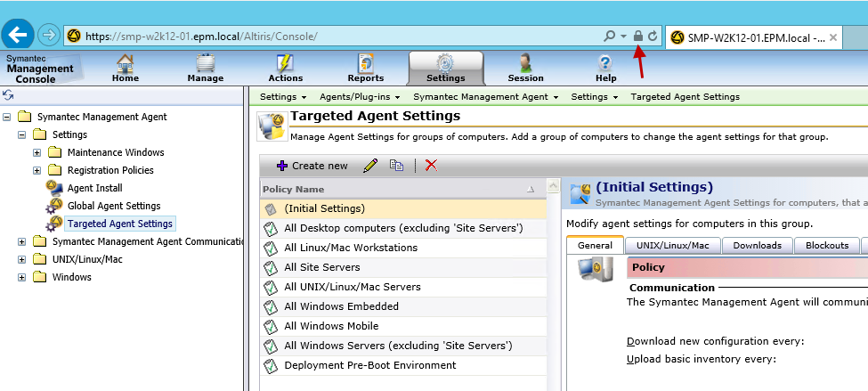Click the tree refresh icon
868x391 pixels.
(x=8, y=96)
